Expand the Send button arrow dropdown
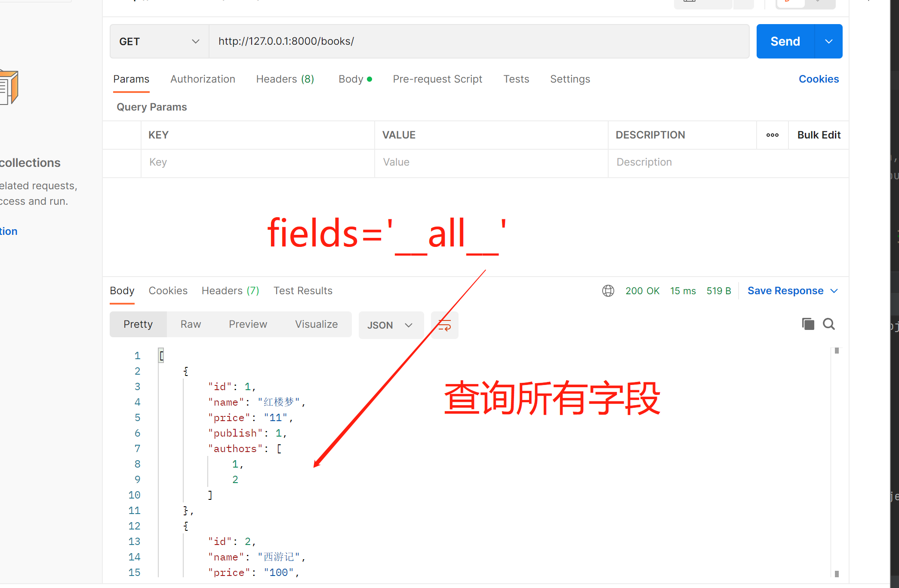This screenshot has width=899, height=588. (x=828, y=41)
